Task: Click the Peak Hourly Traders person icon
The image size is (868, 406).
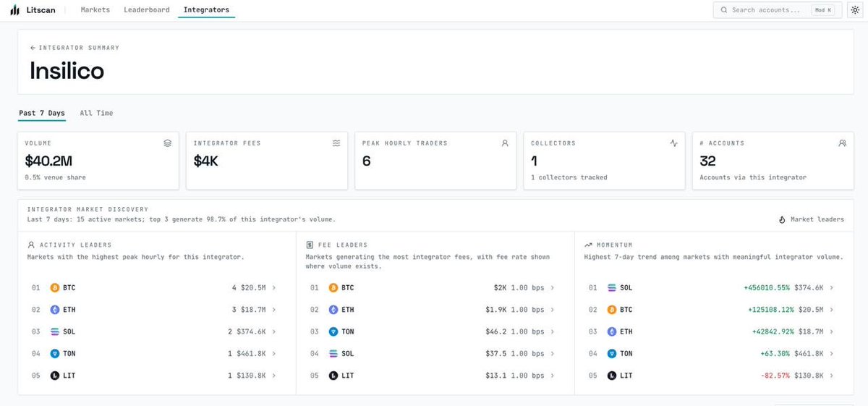Action: pyautogui.click(x=505, y=143)
